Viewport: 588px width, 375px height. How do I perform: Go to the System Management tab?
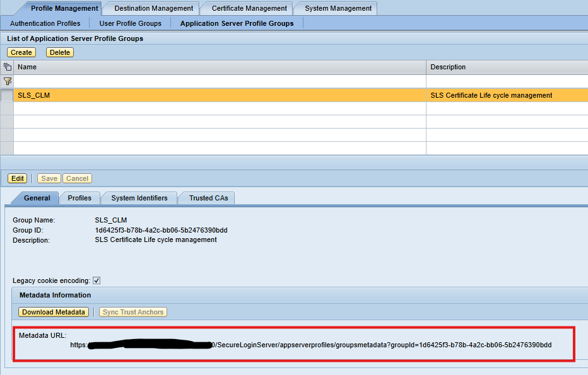point(338,8)
